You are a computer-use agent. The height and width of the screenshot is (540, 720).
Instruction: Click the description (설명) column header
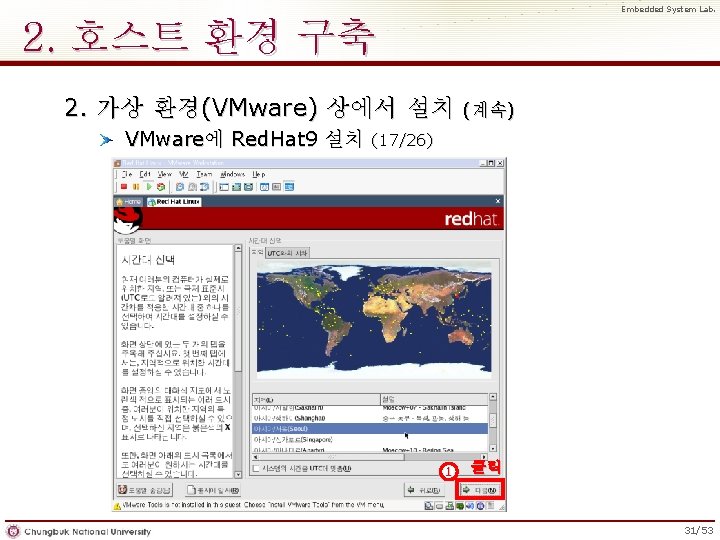(434, 399)
